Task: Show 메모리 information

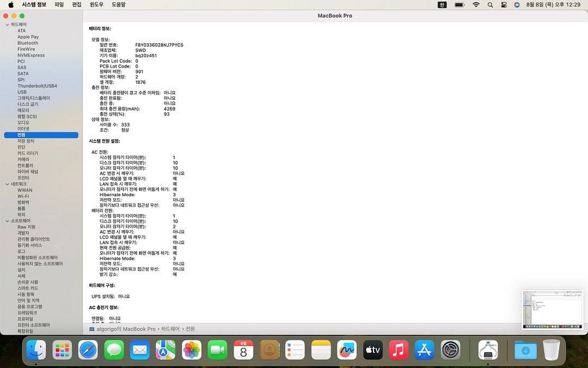Action: (x=23, y=110)
